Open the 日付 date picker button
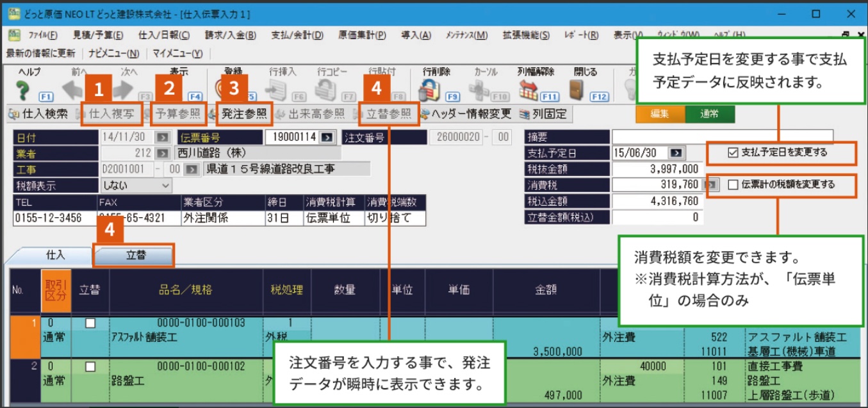The image size is (868, 408). [162, 137]
